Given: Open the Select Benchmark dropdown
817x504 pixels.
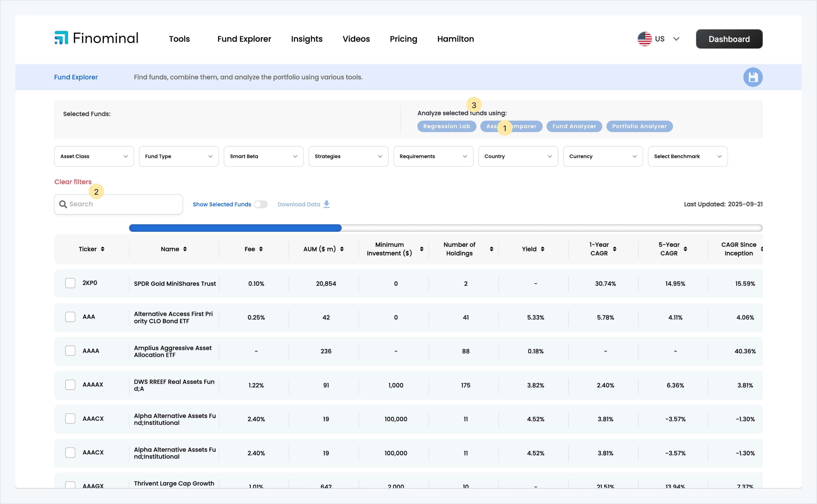Looking at the screenshot, I should click(x=688, y=156).
